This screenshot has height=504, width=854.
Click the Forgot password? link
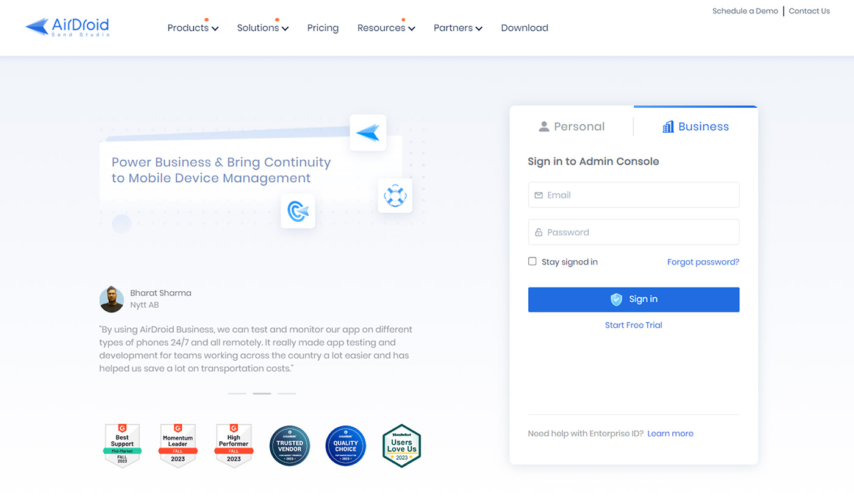coord(703,262)
